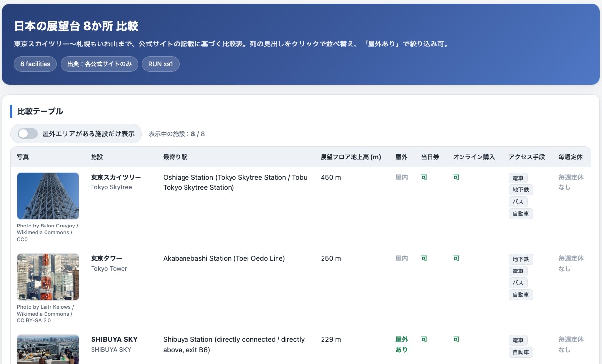Click Tokyo Tower English subtitle
This screenshot has width=602, height=364.
click(109, 269)
